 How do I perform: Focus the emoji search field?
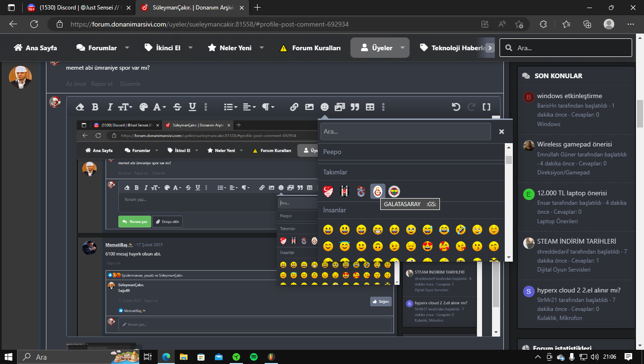pos(406,131)
